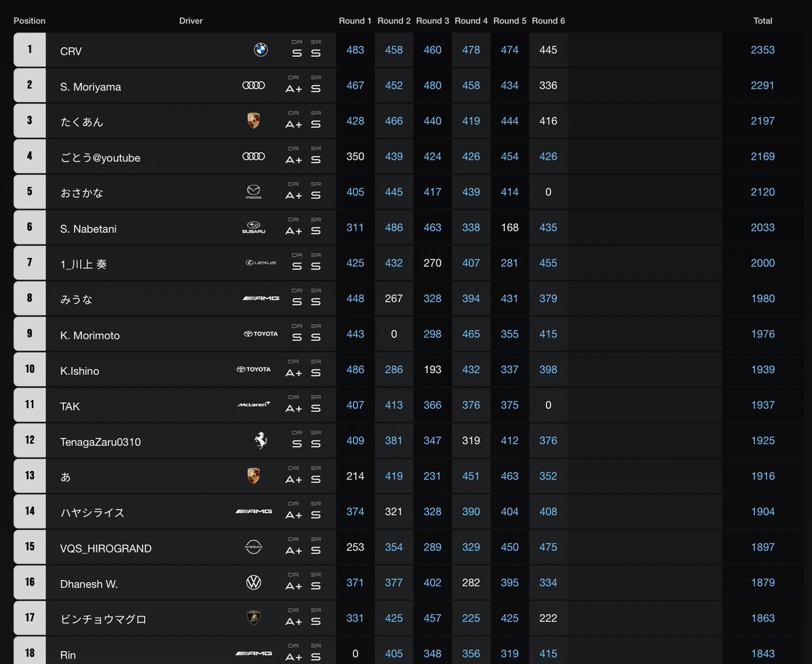
Task: Click K.Ishino's Round 1 score 486
Action: click(x=355, y=370)
